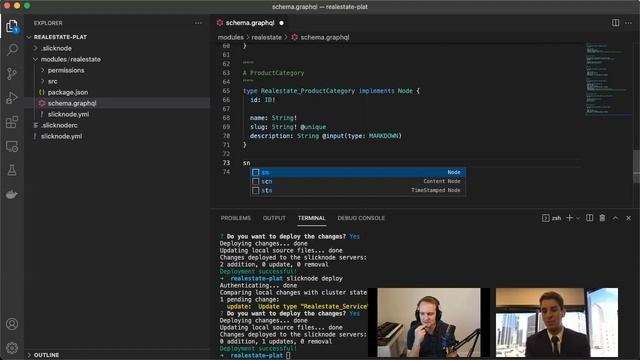Choose the 'stn' TimeStamped Node suggestion

pyautogui.click(x=358, y=190)
